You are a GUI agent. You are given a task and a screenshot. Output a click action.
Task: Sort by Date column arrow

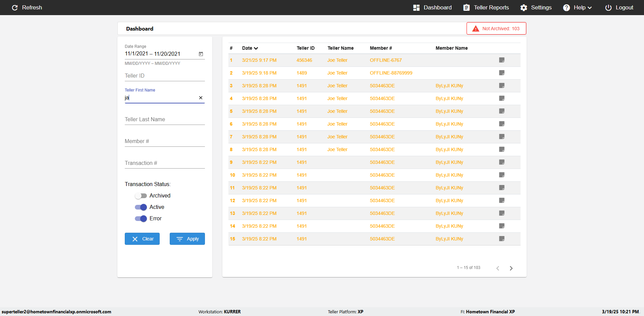[x=256, y=48]
